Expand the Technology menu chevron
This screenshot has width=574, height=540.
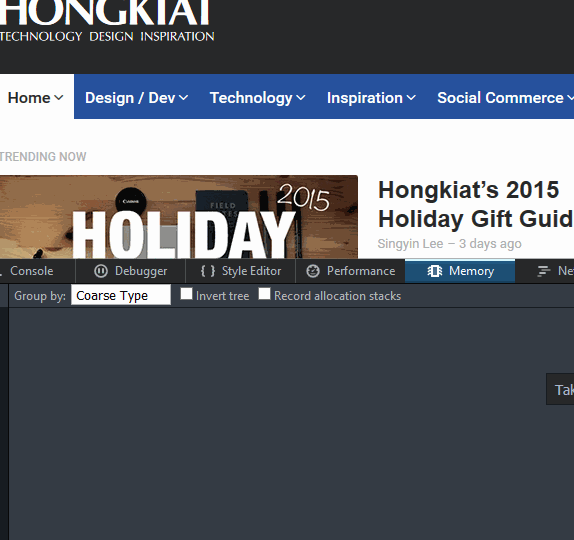pyautogui.click(x=301, y=97)
